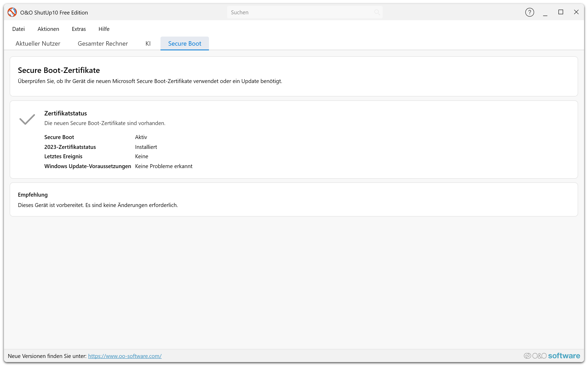Screen dimensions: 588x366
Task: Click the '2023-Zertifikatstatus' label
Action: pos(70,147)
